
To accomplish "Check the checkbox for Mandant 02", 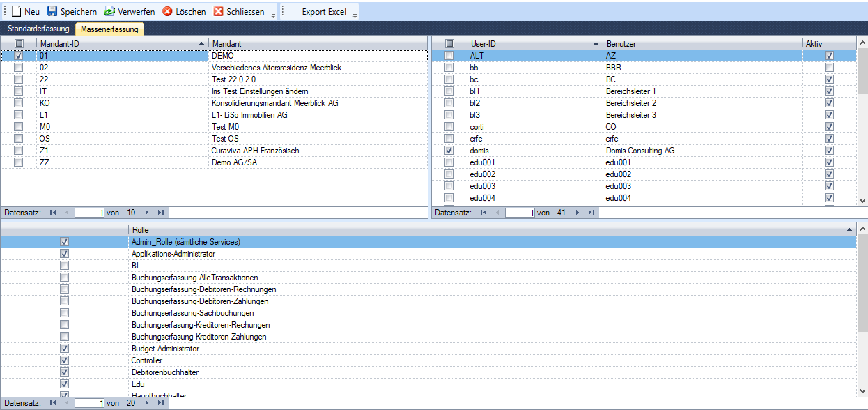I will tap(19, 68).
